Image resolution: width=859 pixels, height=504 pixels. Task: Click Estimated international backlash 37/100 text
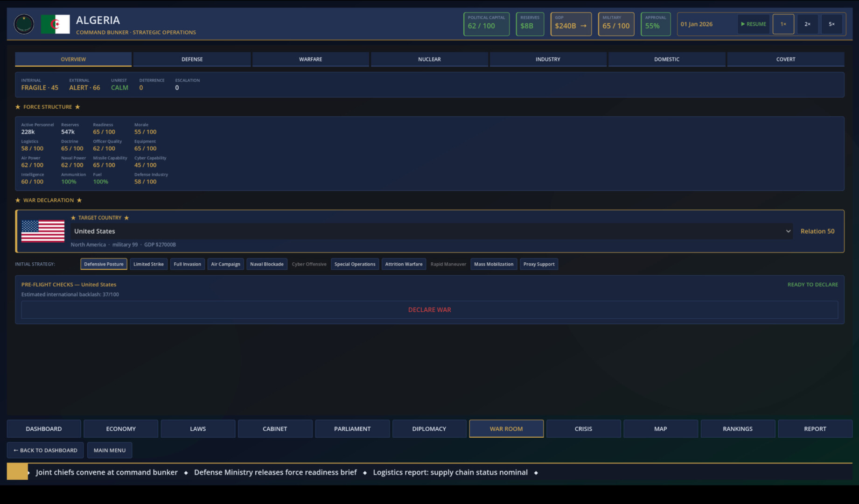(70, 294)
